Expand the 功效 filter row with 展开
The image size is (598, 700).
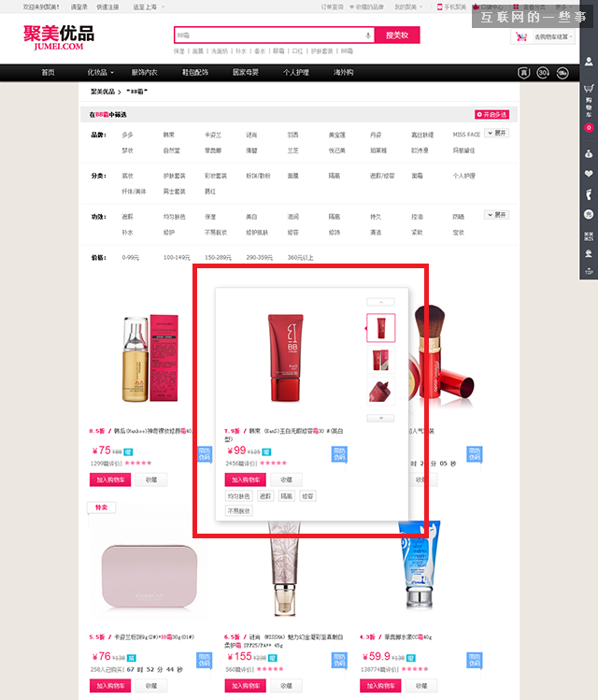(x=496, y=214)
